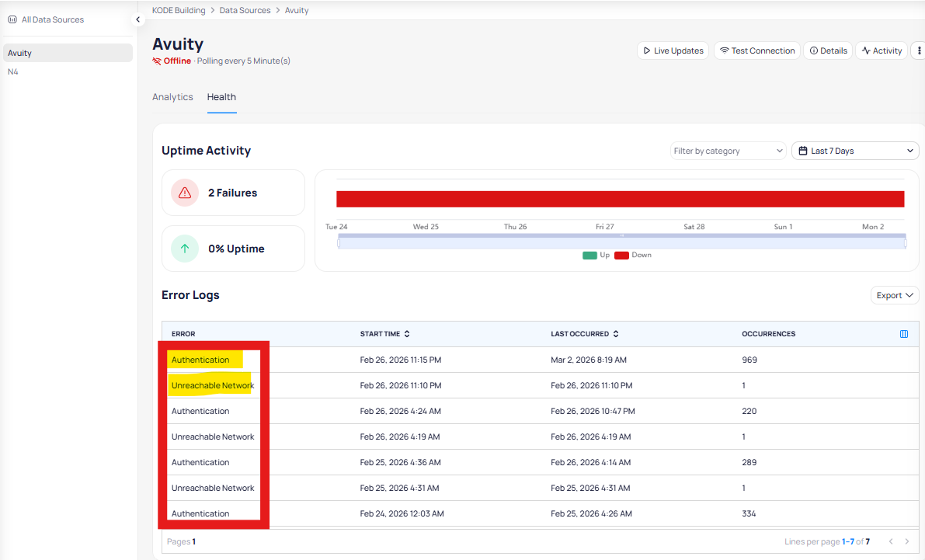Click the red downtime bar in uptime chart

click(x=620, y=199)
